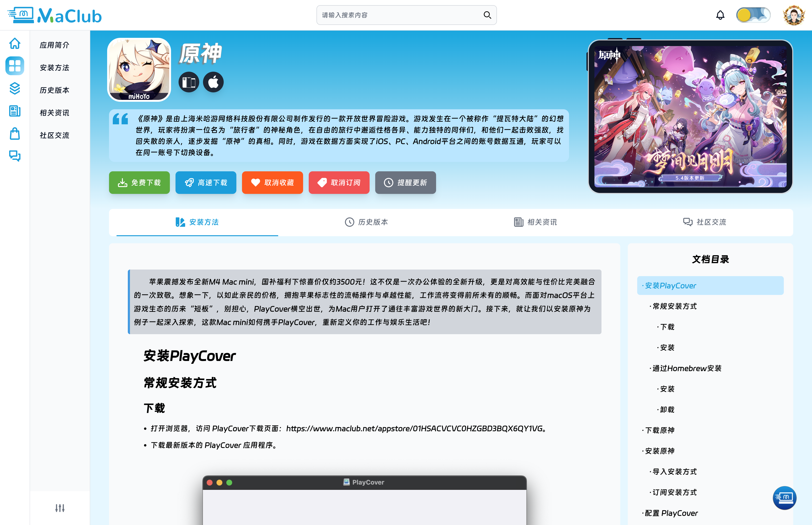Viewport: 812px width, 525px height.
Task: Click the search magnifier icon
Action: tap(487, 15)
